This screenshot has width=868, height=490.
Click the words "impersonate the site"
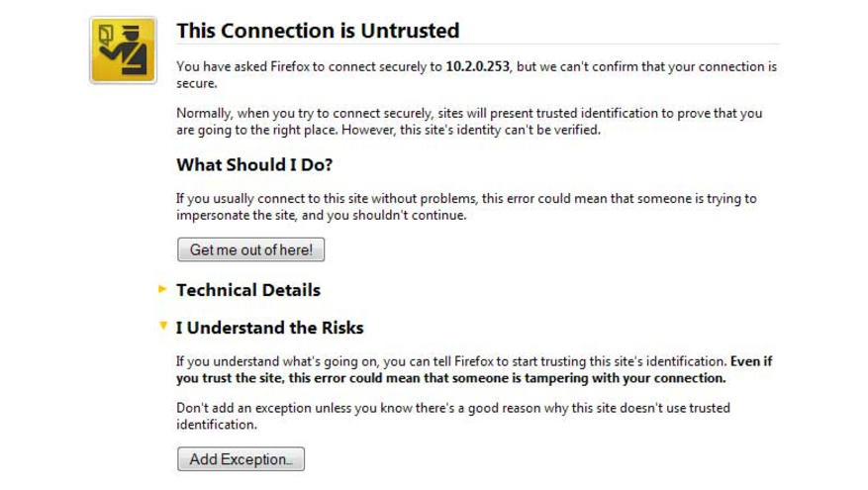[x=236, y=216]
